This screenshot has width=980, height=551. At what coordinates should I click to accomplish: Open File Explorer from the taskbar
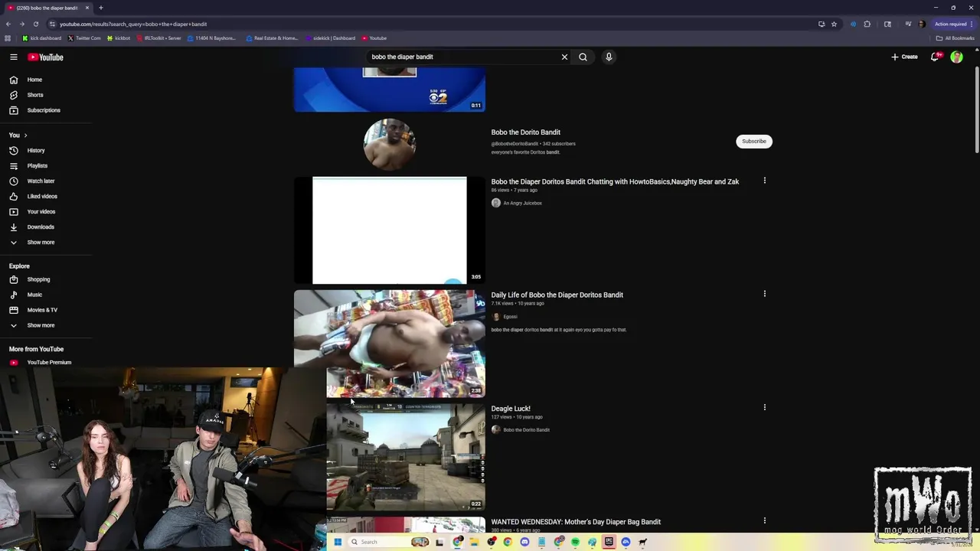474,542
